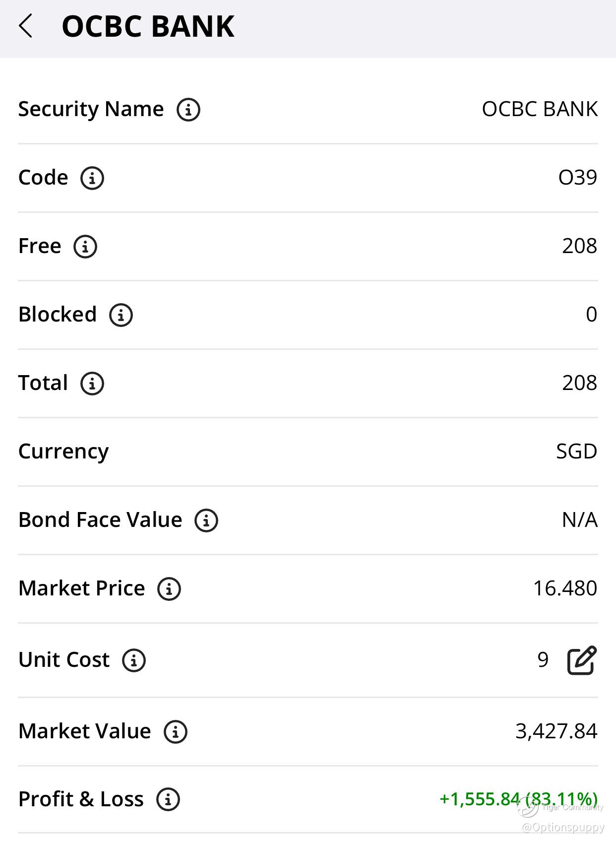Show info about Market Value

[176, 732]
